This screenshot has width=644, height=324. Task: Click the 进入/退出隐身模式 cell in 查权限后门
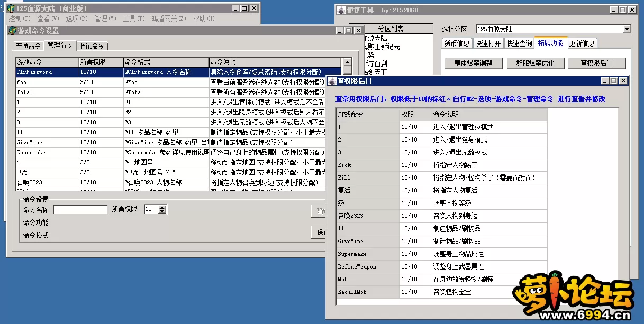[x=489, y=140]
